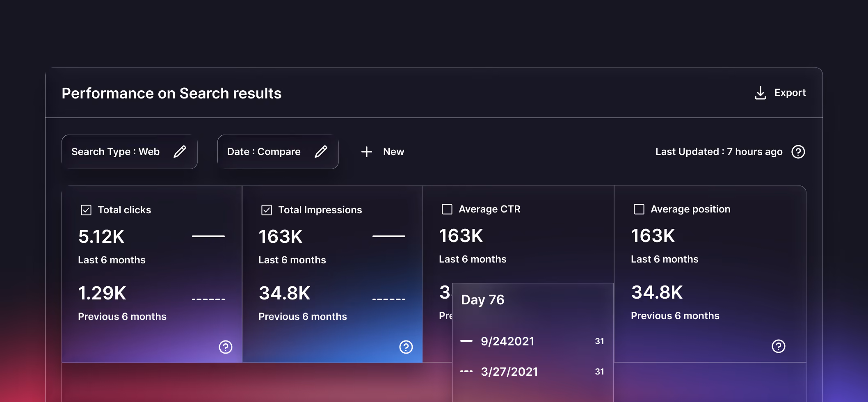
Task: Click the Last Updated : 7 hours ago text
Action: tap(719, 152)
